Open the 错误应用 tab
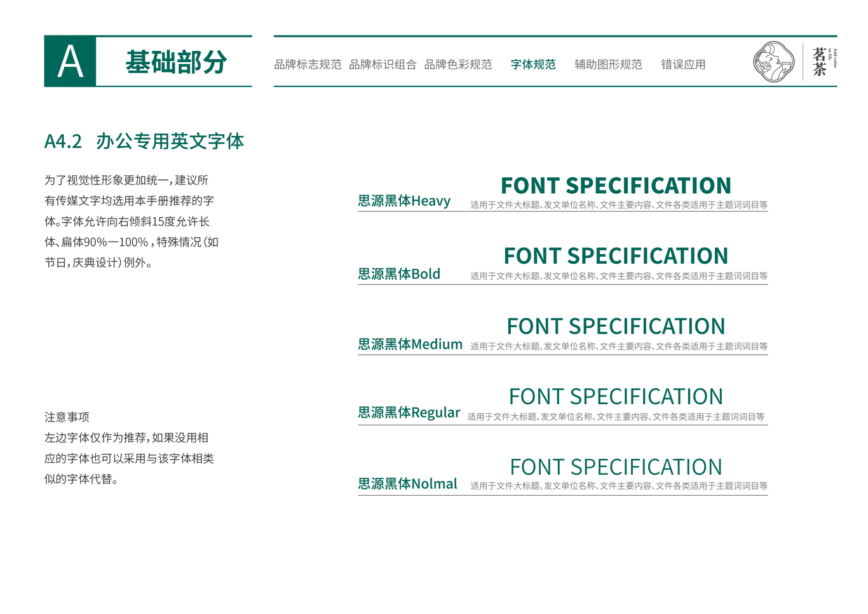Viewport: 868px width, 614px height. point(683,64)
